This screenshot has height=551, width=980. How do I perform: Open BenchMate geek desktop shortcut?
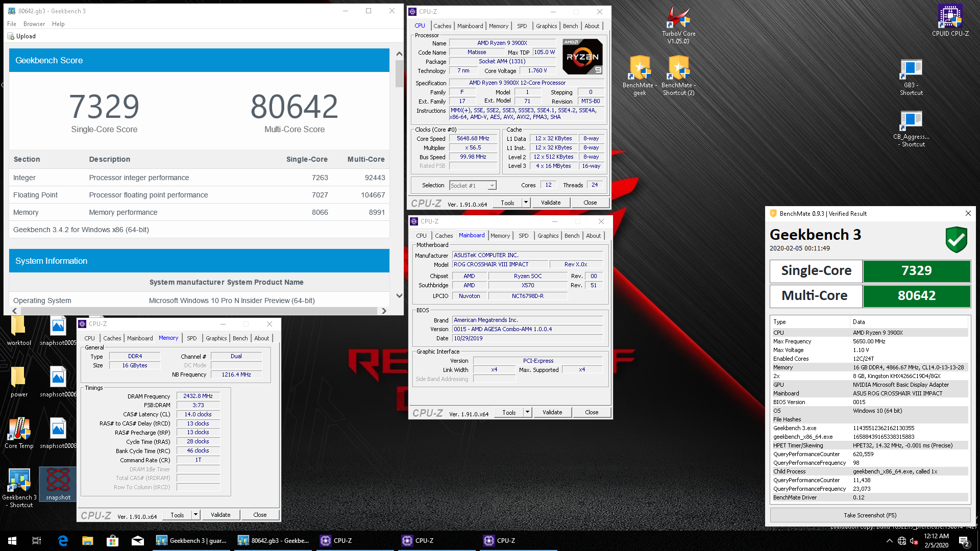pos(640,76)
